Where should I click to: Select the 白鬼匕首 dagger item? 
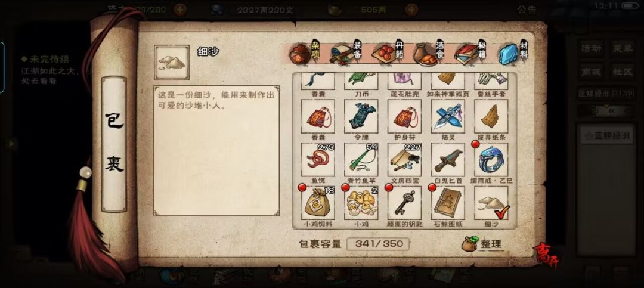(448, 160)
